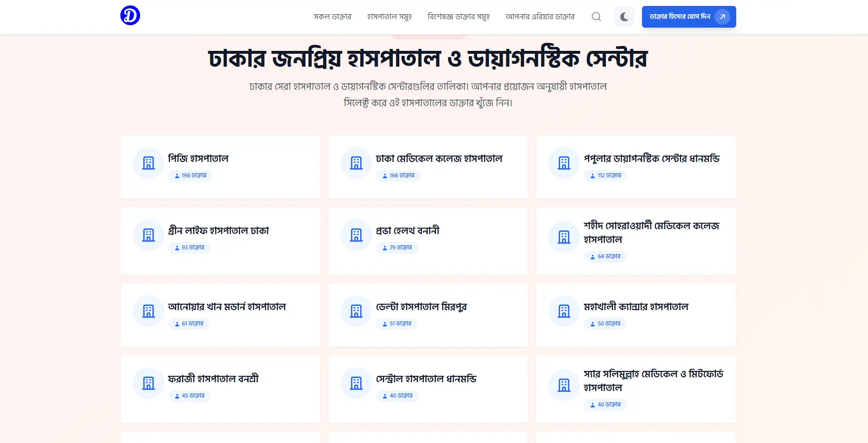The height and width of the screenshot is (443, 868).
Task: Select 'আপনার এরিয়ার ডাক্তার' navigation link
Action: coord(540,17)
